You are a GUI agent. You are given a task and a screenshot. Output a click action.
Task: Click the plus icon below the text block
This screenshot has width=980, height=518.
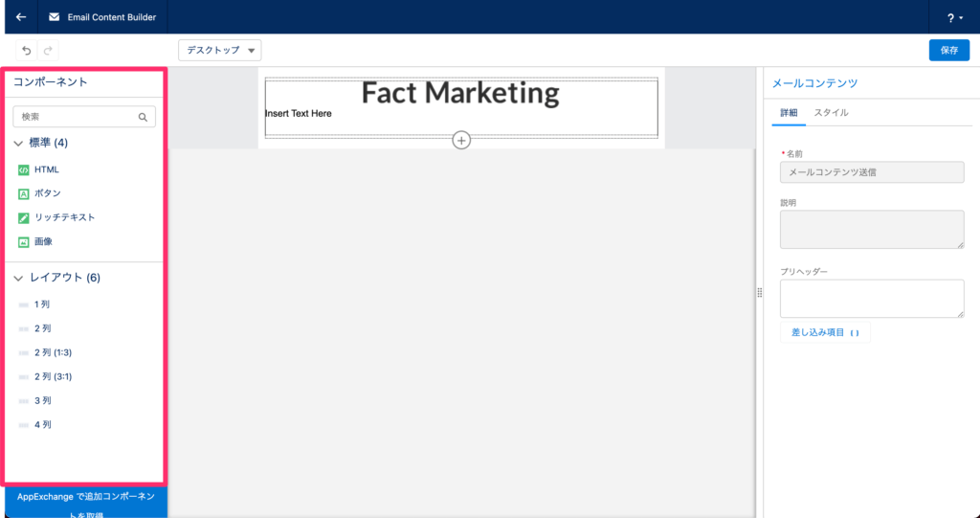coord(461,141)
